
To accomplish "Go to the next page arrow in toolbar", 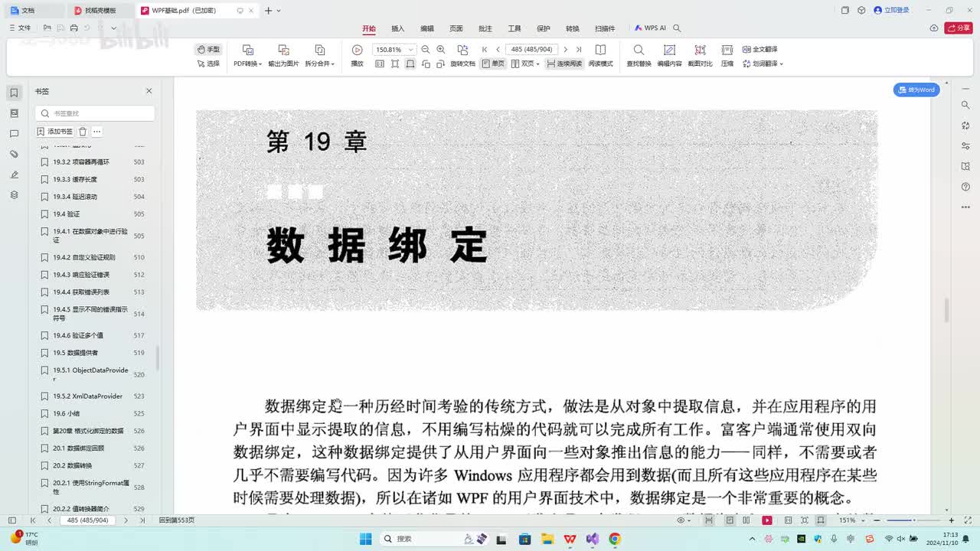I will (566, 49).
